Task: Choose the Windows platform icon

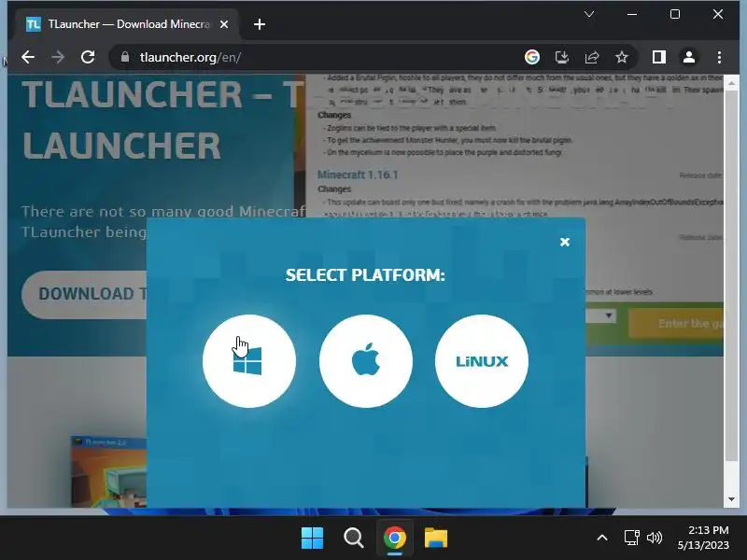Action: 249,361
